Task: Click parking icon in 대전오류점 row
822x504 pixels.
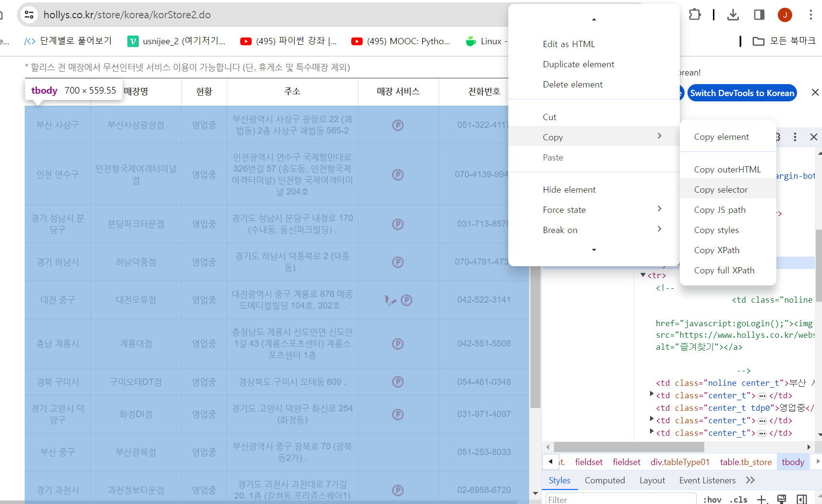Action: [406, 300]
